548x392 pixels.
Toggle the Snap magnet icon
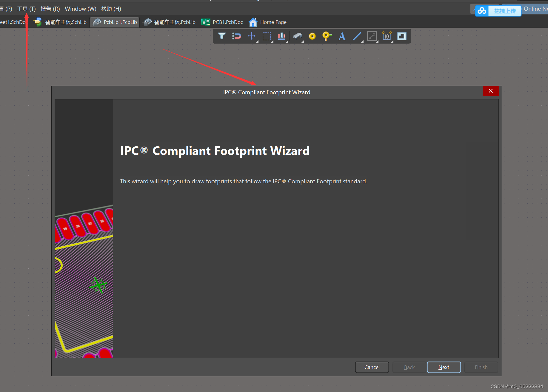[236, 36]
